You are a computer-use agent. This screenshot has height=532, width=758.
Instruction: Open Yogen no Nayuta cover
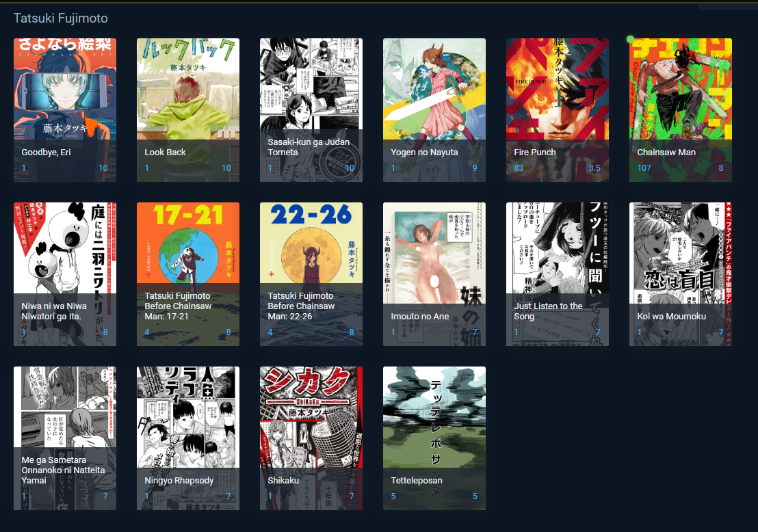[x=434, y=110]
